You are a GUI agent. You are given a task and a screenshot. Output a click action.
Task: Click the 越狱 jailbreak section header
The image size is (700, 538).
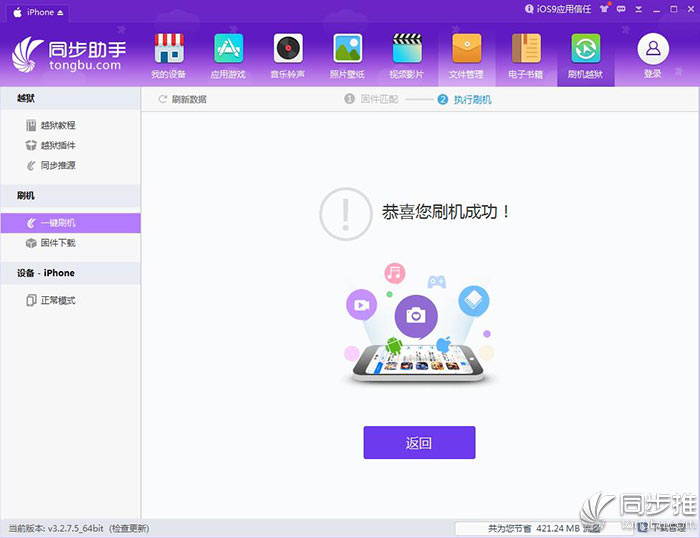pyautogui.click(x=71, y=98)
